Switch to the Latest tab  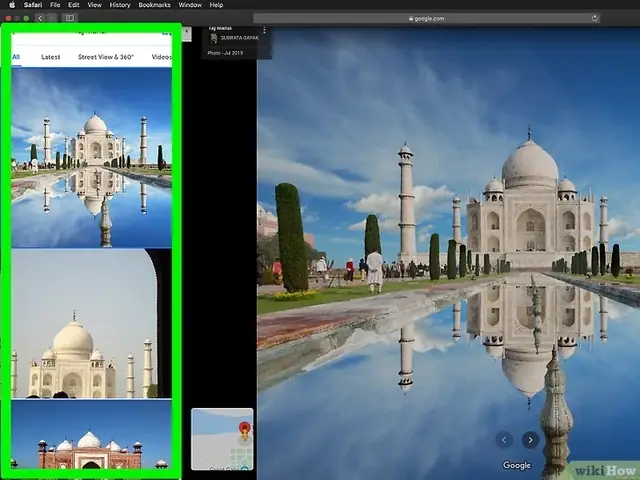point(51,57)
